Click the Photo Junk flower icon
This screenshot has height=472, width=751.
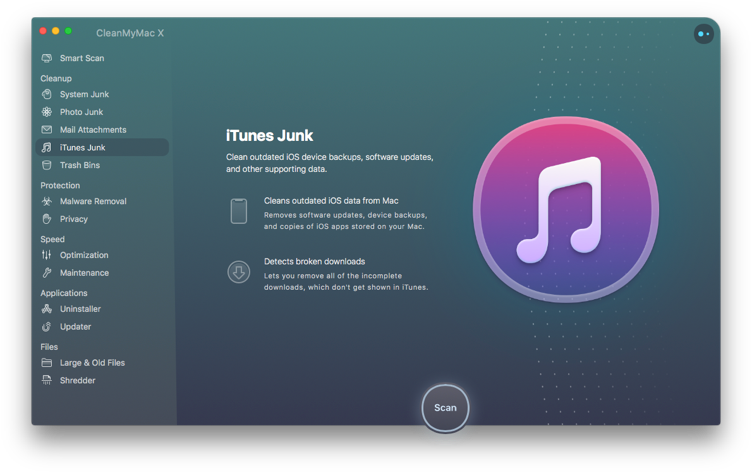tap(46, 112)
